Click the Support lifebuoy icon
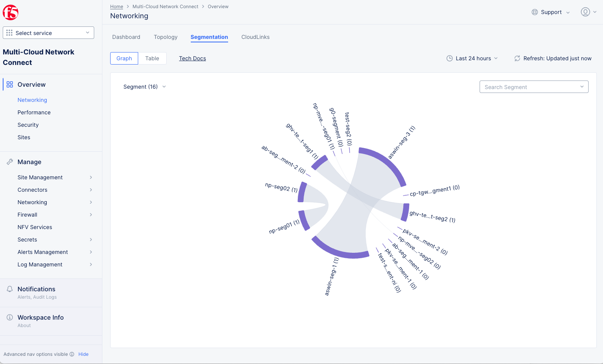The height and width of the screenshot is (364, 603). coord(535,12)
